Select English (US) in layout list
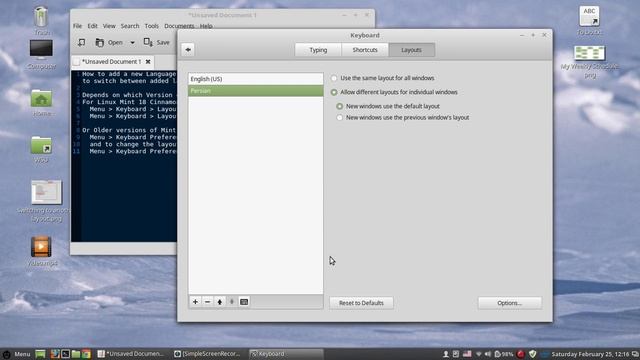The image size is (640, 360). (256, 79)
